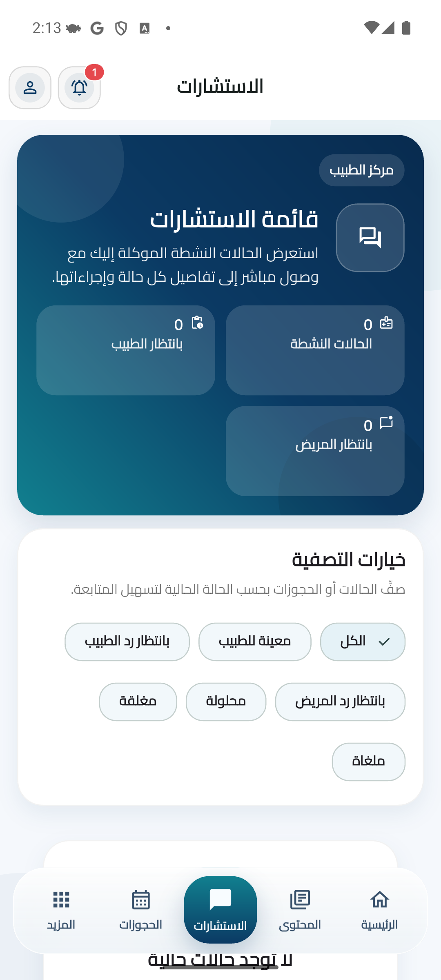Filter by محلولة status chip
Screen dimensions: 441x980
point(226,702)
